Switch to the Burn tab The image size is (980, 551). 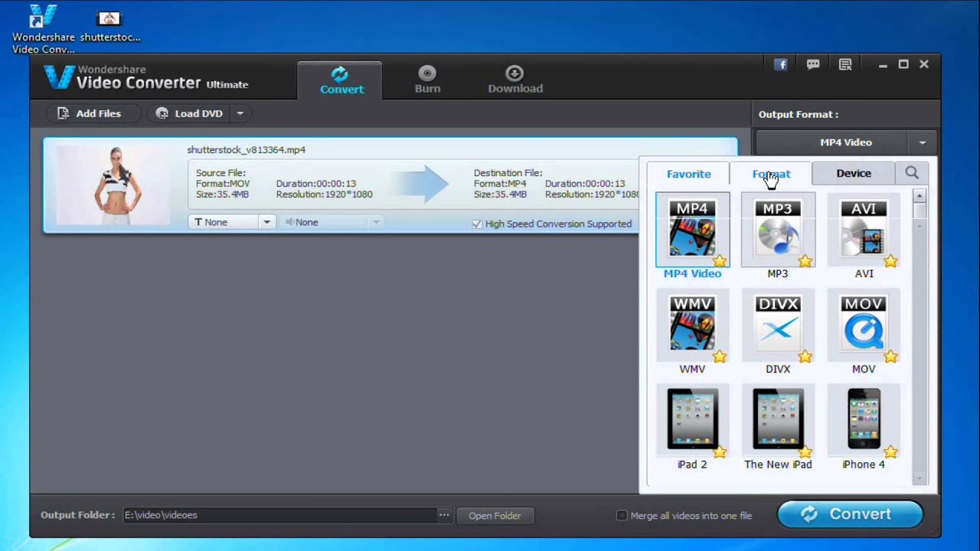click(x=427, y=80)
